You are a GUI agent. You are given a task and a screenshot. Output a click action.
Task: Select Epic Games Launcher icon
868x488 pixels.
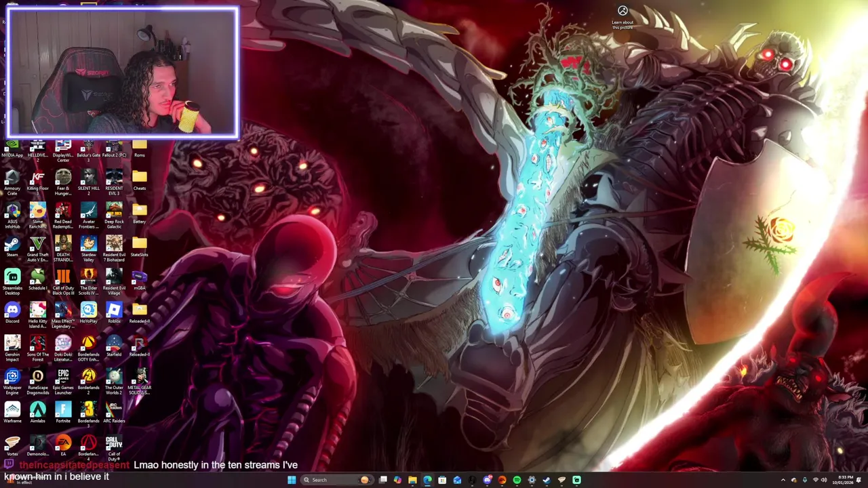tap(63, 382)
